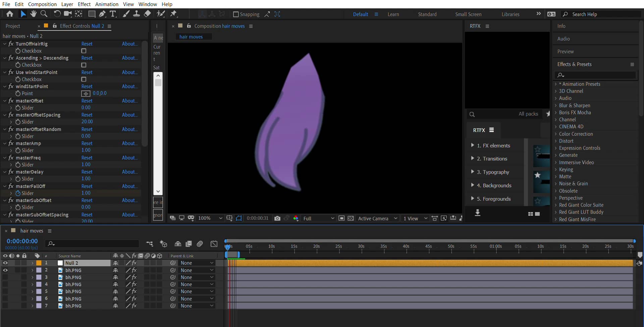Activate the Zoom tool
Viewport: 644px width, 327px height.
click(44, 14)
